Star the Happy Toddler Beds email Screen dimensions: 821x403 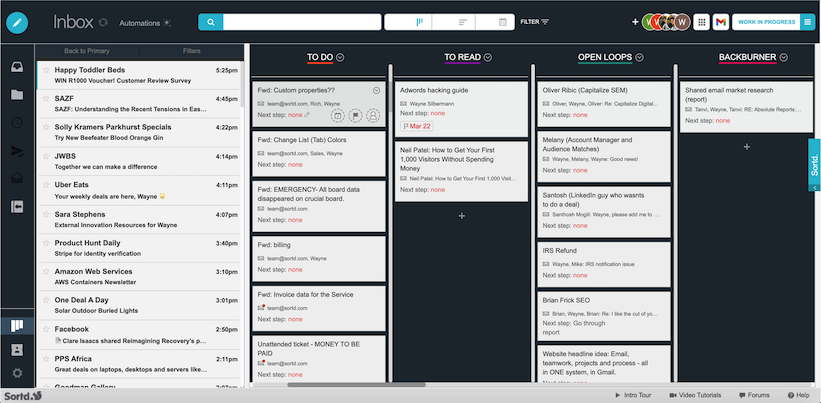tap(46, 70)
